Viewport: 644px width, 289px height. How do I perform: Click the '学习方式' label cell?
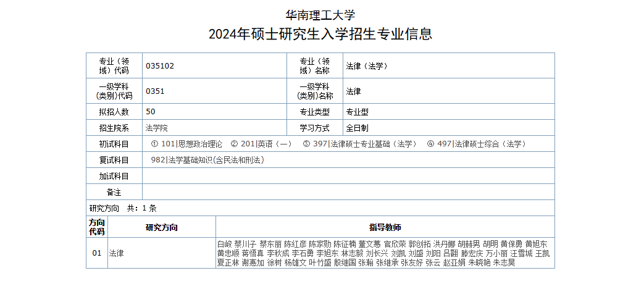coord(315,128)
